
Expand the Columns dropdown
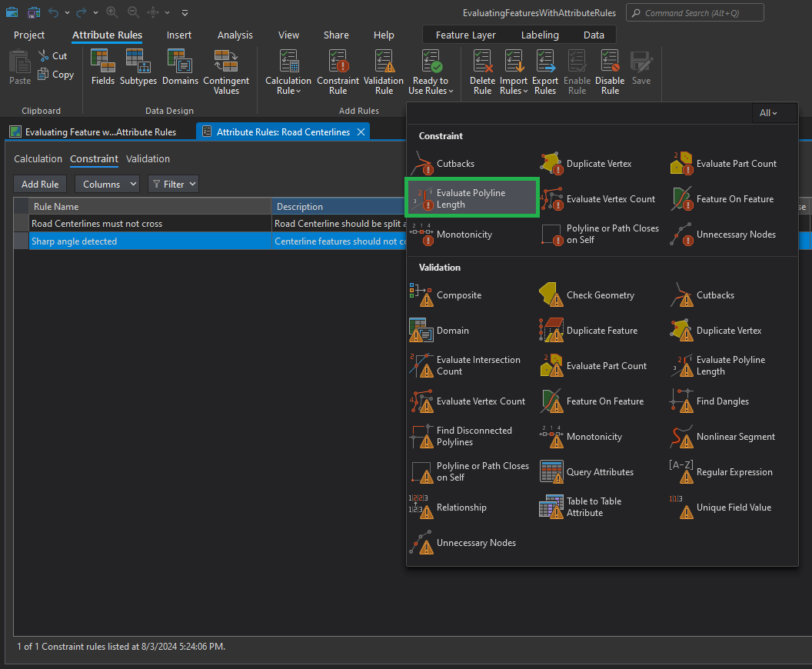pos(107,184)
